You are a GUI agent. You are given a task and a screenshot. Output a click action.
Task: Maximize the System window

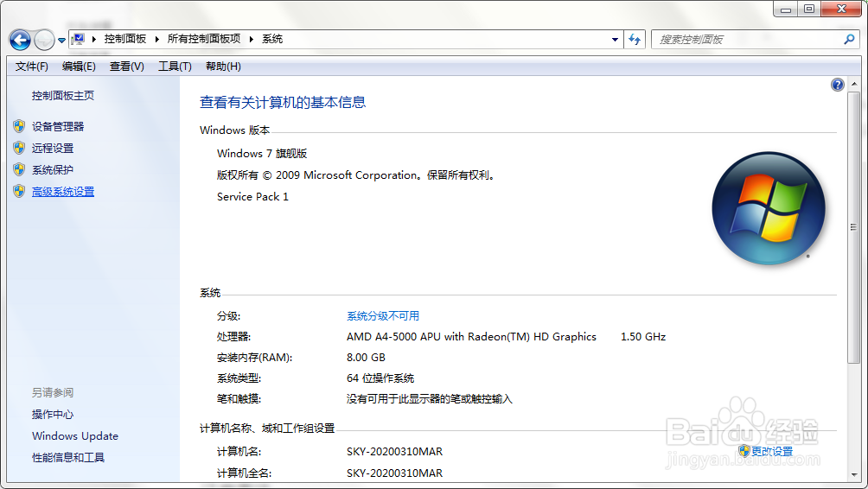click(x=809, y=9)
